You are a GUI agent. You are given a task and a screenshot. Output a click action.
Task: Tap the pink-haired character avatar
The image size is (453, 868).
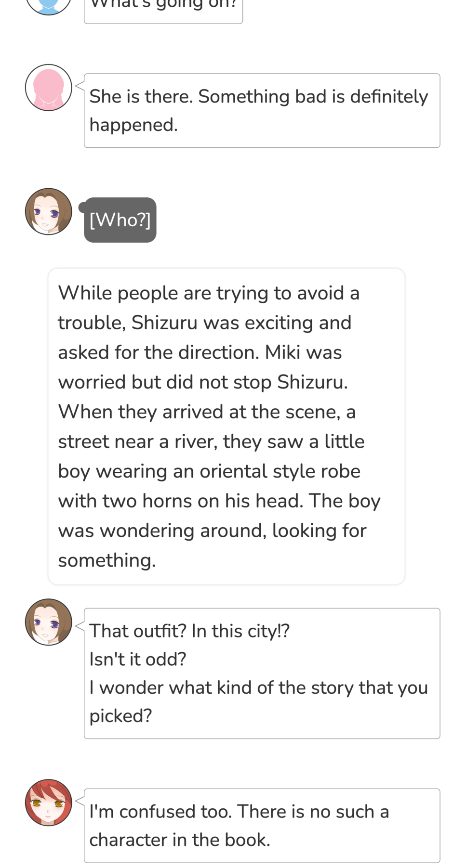pyautogui.click(x=48, y=88)
